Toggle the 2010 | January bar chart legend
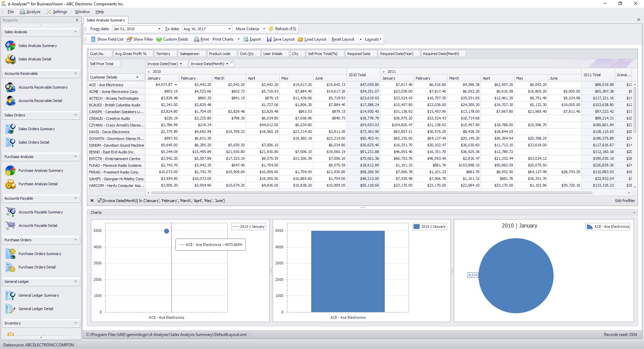 pos(430,227)
